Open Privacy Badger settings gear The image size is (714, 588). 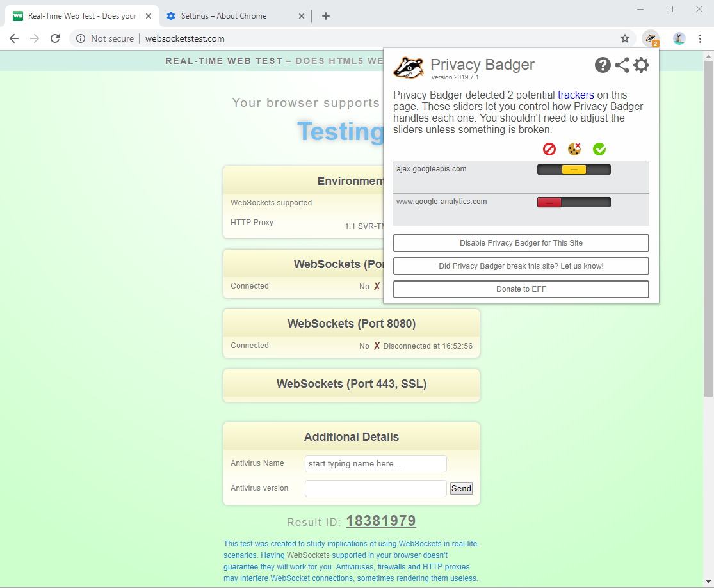(641, 65)
